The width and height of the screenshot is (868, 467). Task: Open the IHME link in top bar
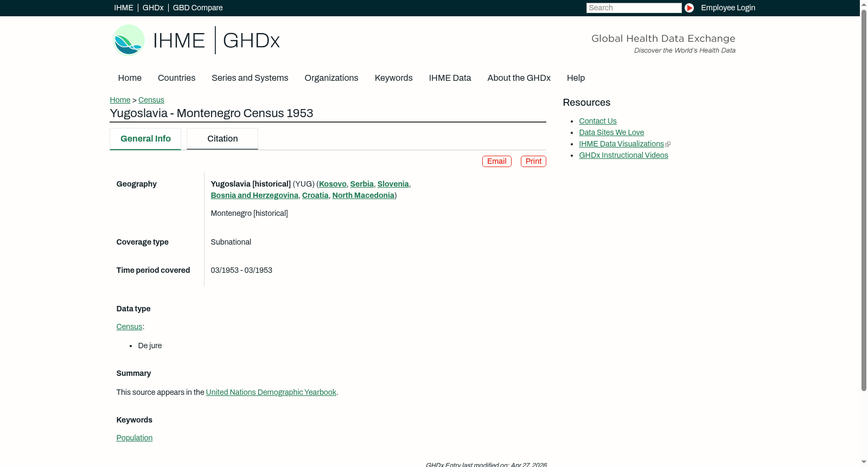coord(124,8)
